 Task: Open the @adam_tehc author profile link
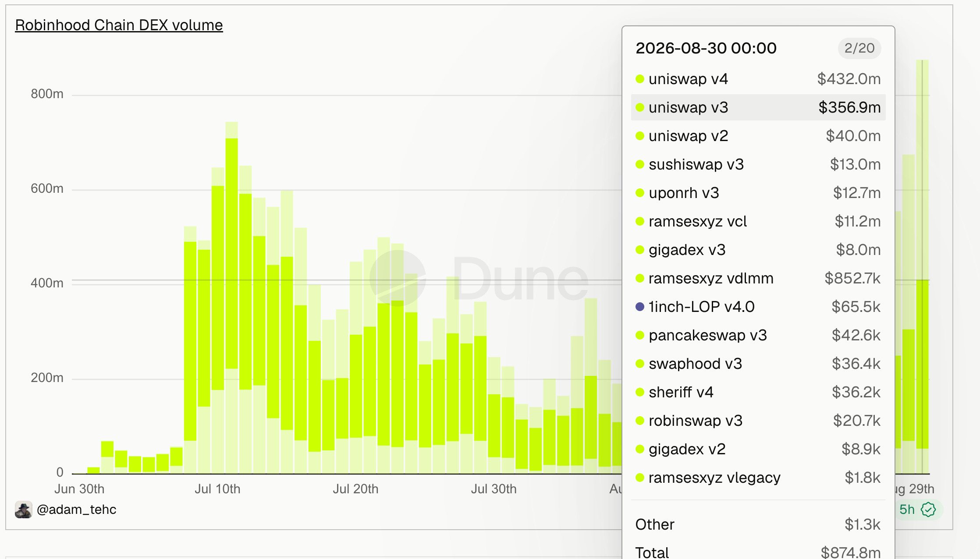click(76, 509)
